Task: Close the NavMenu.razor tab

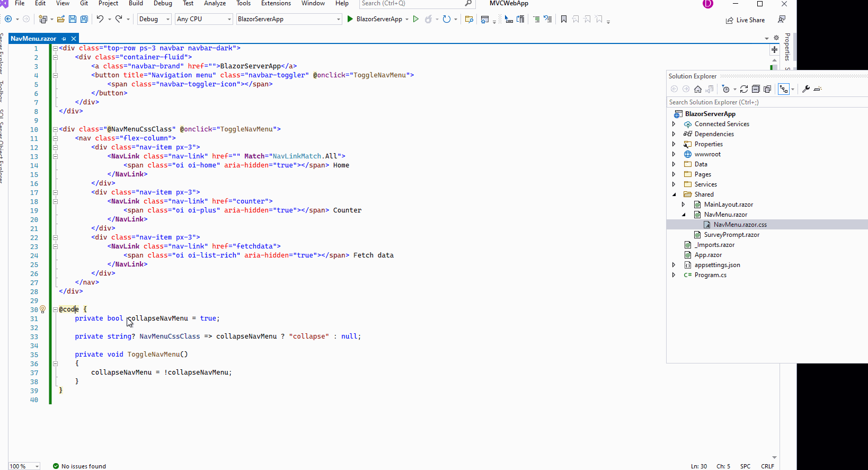Action: point(74,39)
